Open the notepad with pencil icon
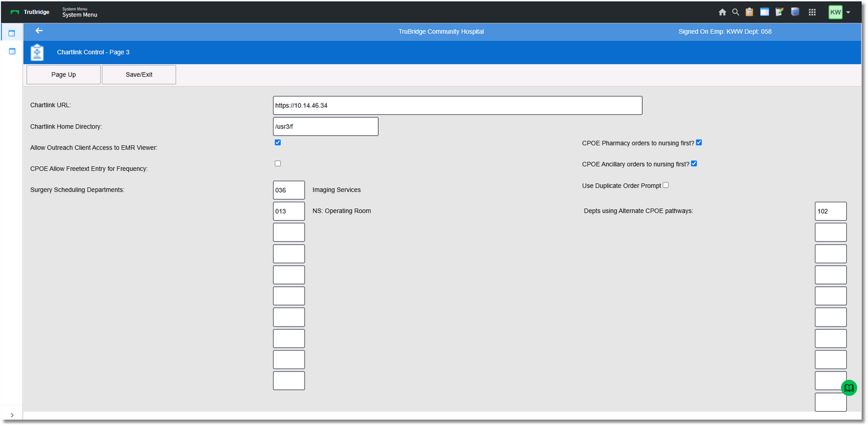The image size is (868, 426). 779,12
